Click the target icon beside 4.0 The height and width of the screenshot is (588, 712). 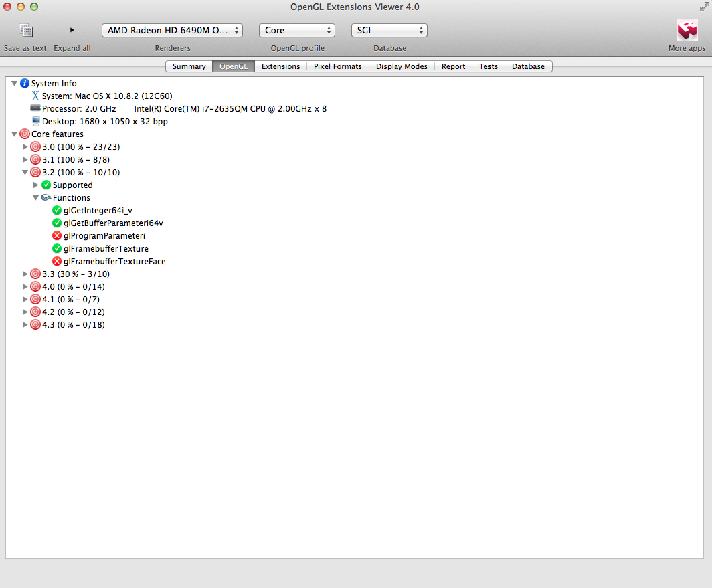(35, 286)
